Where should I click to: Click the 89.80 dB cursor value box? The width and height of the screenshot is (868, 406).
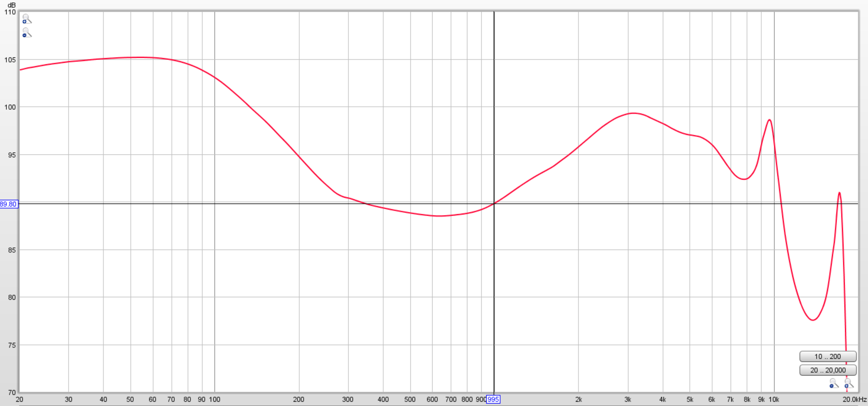[x=8, y=204]
